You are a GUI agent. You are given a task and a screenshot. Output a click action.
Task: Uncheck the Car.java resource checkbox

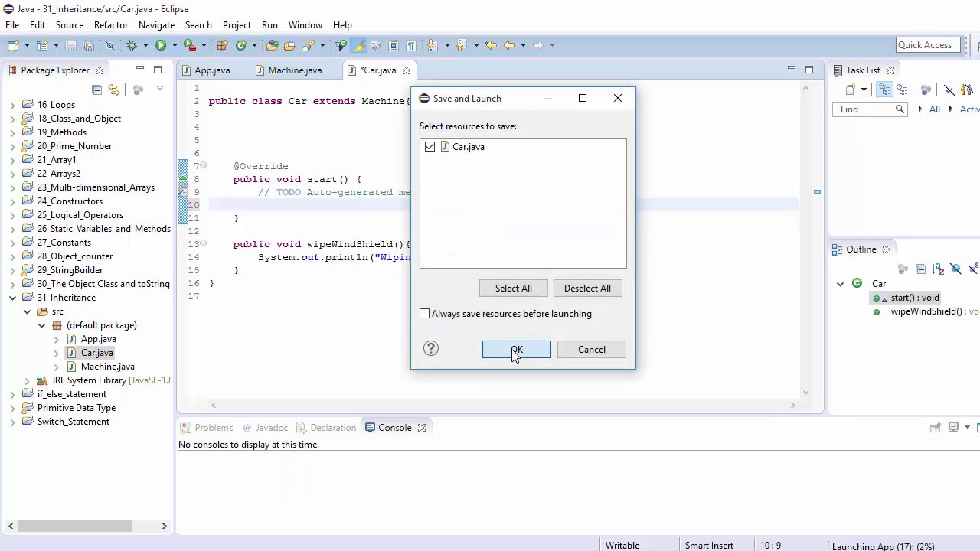click(x=430, y=146)
